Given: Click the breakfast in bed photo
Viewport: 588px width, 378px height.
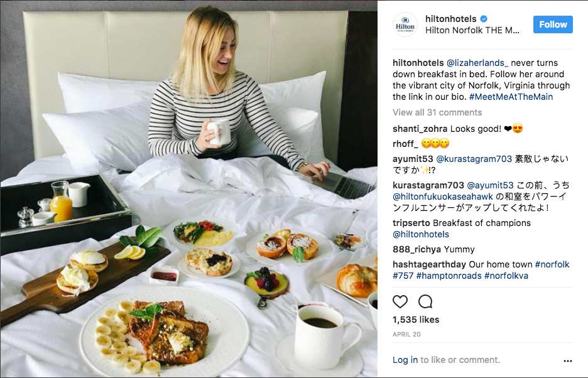Looking at the screenshot, I should click(x=188, y=189).
